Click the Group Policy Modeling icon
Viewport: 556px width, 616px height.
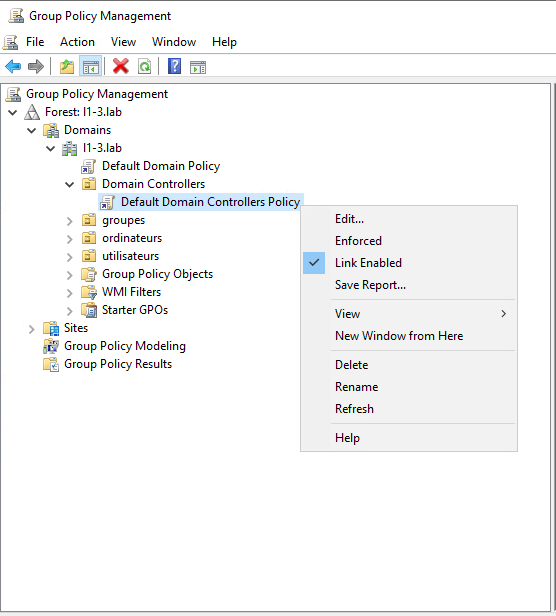[x=51, y=346]
